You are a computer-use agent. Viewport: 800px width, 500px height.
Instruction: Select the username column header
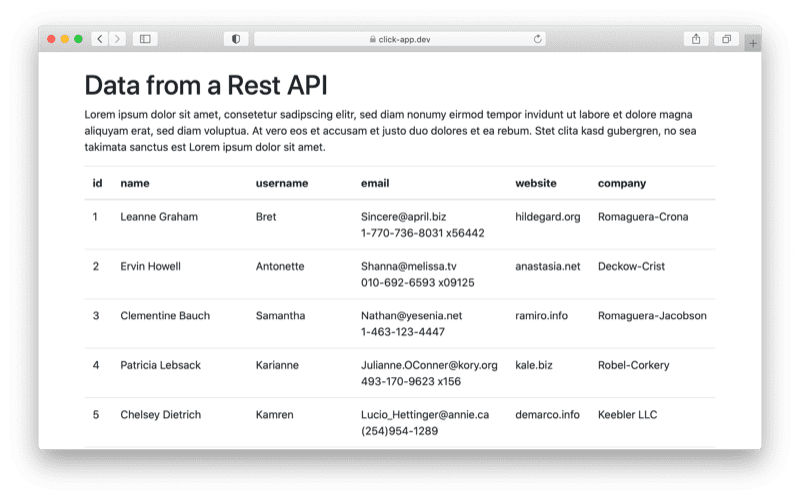[x=282, y=183]
